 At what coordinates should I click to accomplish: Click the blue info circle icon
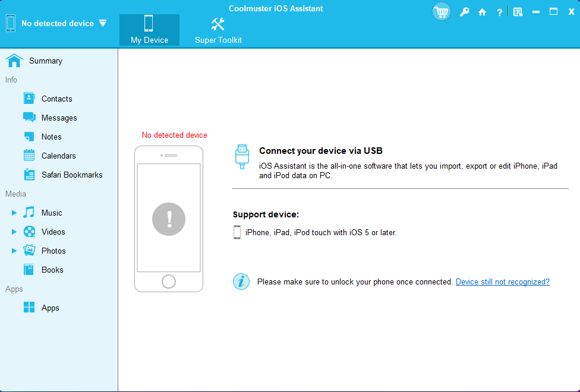241,282
